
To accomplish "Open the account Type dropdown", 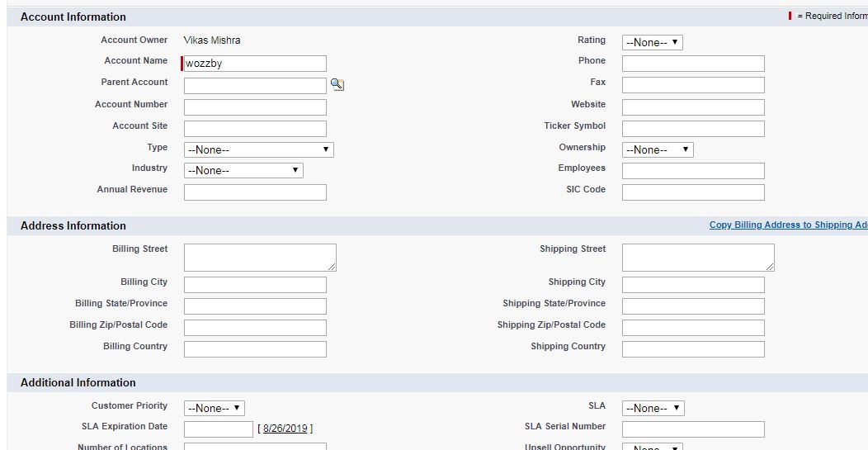I will point(258,149).
